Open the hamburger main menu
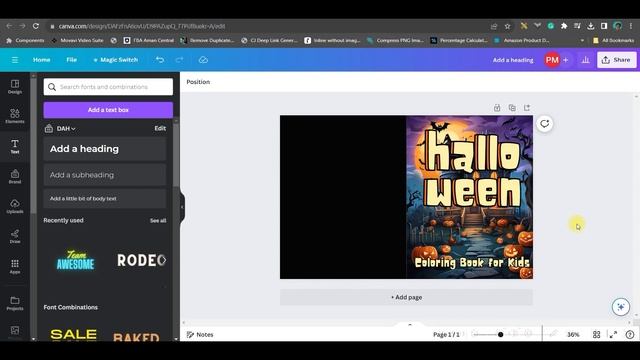This screenshot has width=640, height=360. 15,60
